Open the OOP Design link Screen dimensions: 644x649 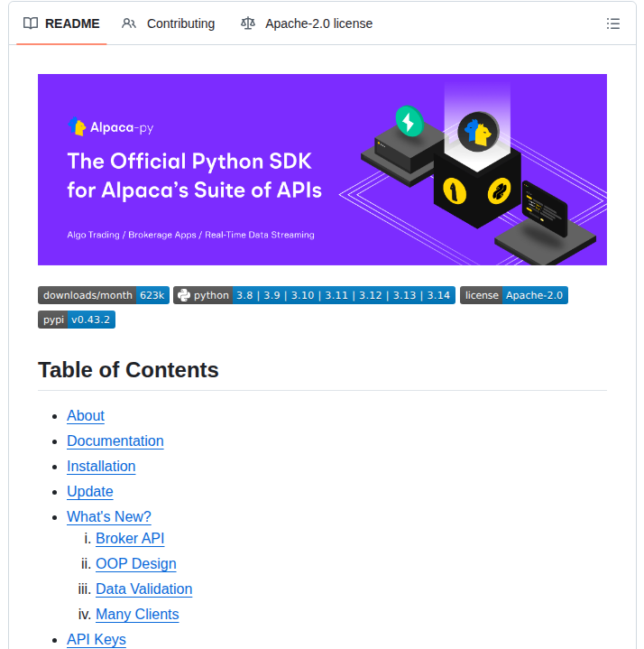pyautogui.click(x=136, y=564)
